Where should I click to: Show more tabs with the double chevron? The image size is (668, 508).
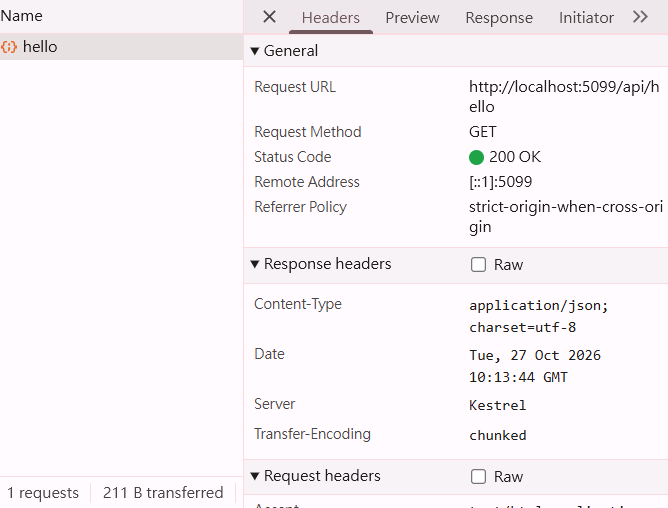click(640, 17)
